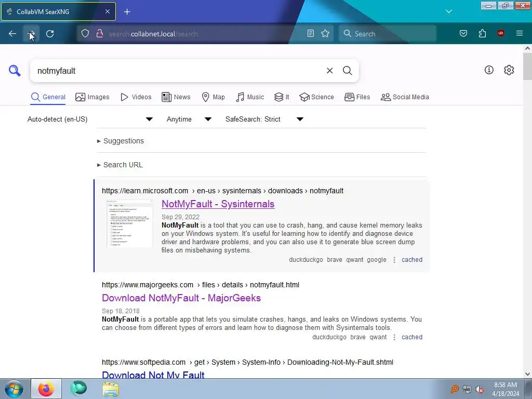Screen dimensions: 532x399
Task: Open the SafeSearch: Strict dropdown
Action: (x=264, y=119)
